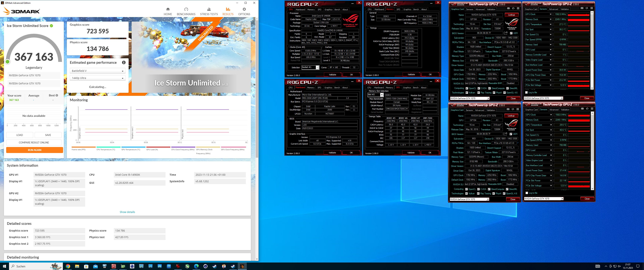Screen dimensions: 644x270
Task: Click BIOS export arrow icon in upper GPU-Z window
Action: tap(505, 33)
